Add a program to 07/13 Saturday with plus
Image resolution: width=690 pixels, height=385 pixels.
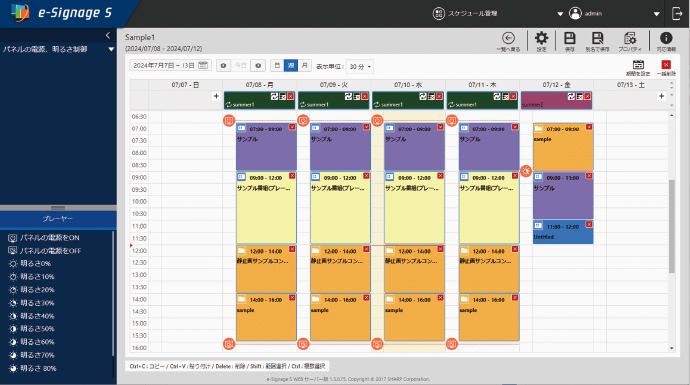[661, 96]
